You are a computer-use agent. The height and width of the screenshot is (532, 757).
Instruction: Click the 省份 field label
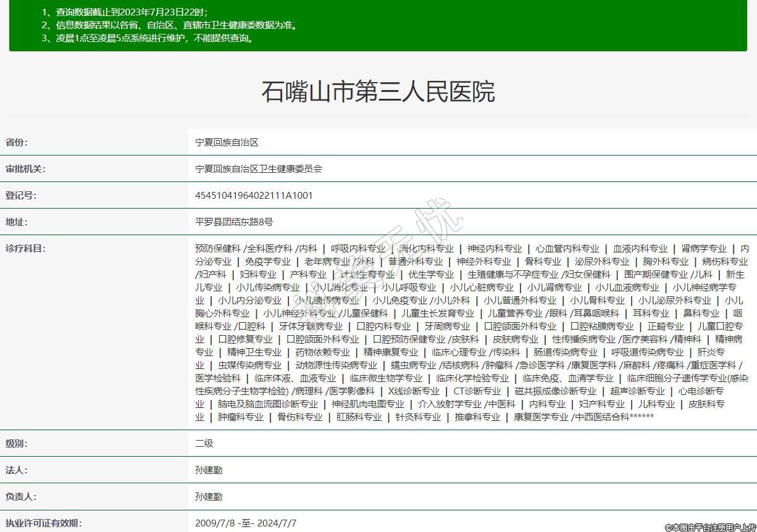tap(17, 142)
